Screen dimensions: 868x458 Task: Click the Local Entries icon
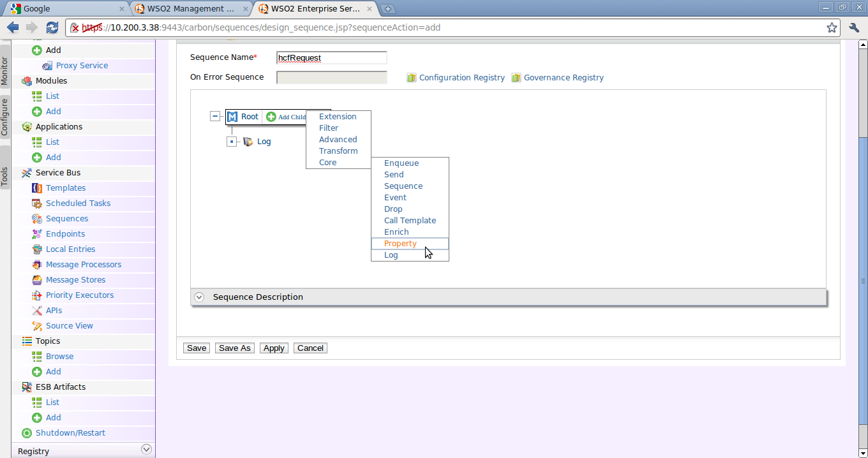37,249
